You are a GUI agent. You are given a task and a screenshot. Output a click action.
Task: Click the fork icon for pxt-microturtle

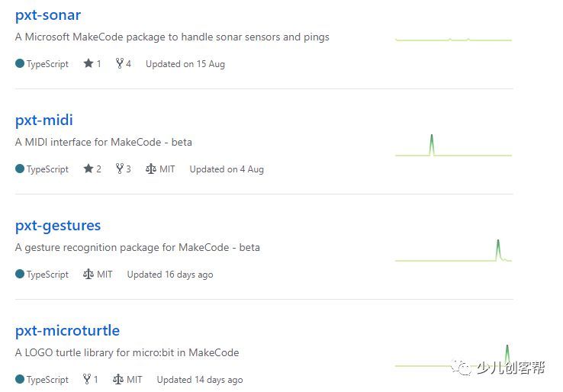pos(88,380)
